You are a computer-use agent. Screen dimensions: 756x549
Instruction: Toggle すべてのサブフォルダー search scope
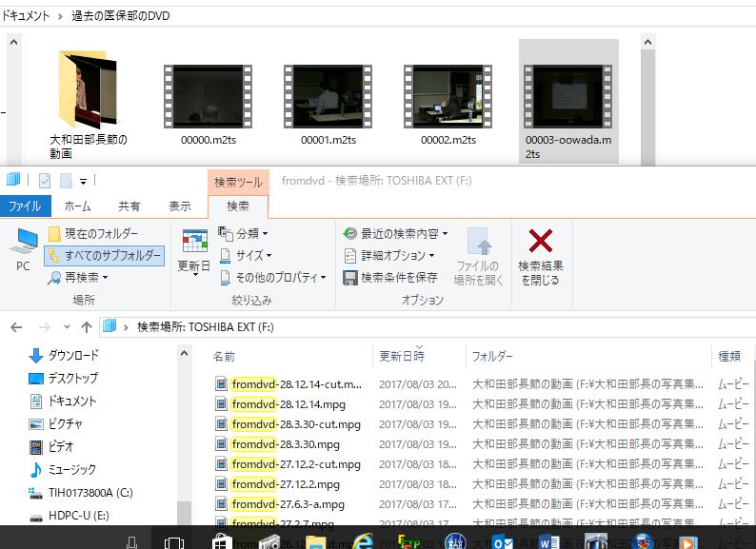coord(104,256)
